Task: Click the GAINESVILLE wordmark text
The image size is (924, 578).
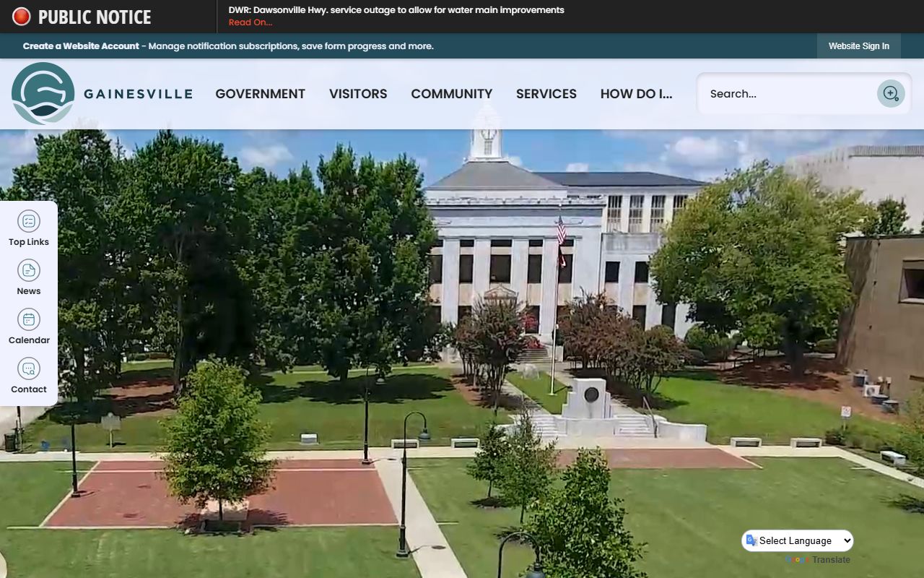Action: pos(138,94)
